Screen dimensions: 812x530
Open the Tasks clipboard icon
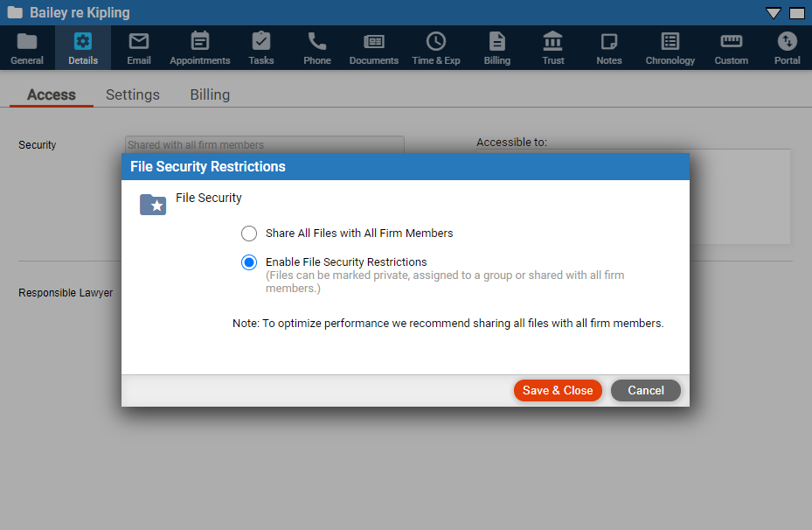[261, 41]
